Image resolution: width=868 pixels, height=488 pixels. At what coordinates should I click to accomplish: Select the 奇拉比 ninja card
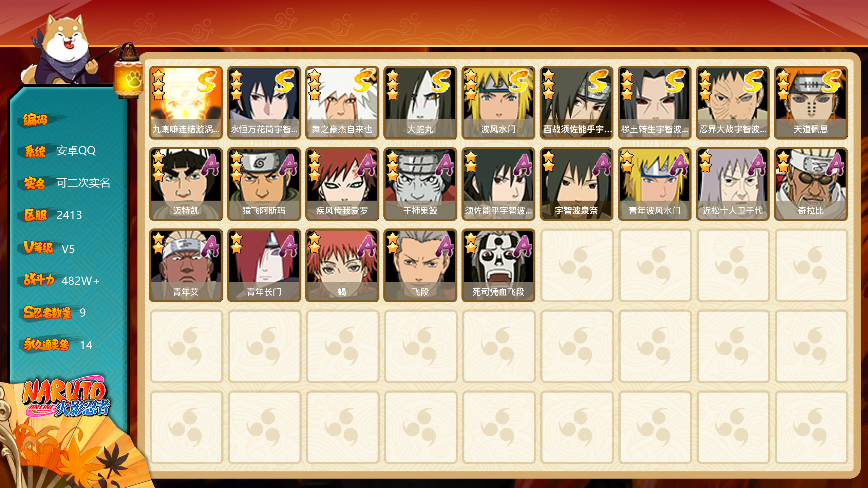click(x=810, y=184)
